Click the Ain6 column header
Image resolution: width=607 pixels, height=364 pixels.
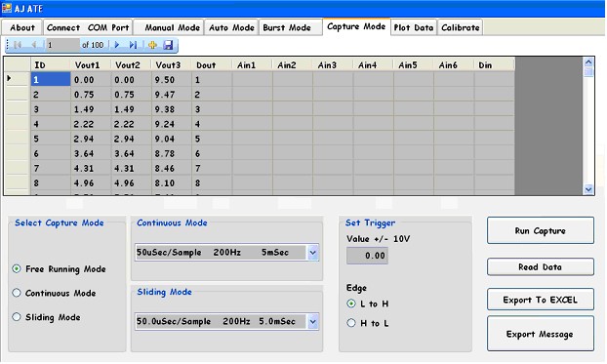point(454,64)
